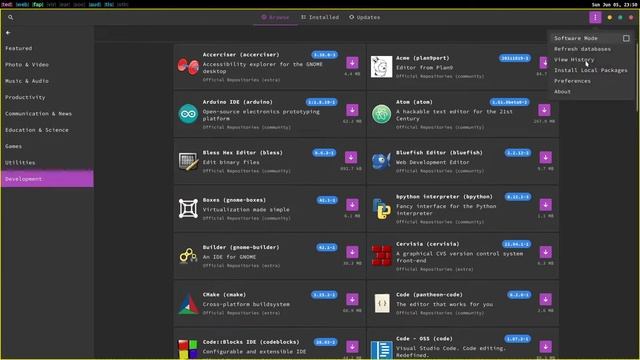Screen dimensions: 640x360
Task: Open the Boxes (gnome-boxes) title
Action: [234, 200]
